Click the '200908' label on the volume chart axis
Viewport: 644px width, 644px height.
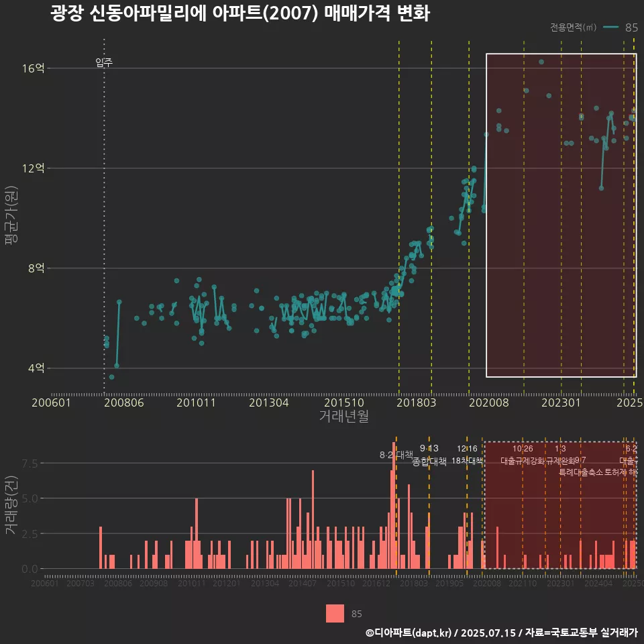point(154,583)
